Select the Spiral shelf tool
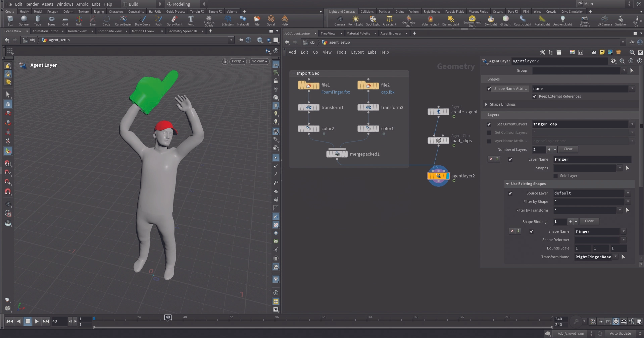 pos(271,21)
